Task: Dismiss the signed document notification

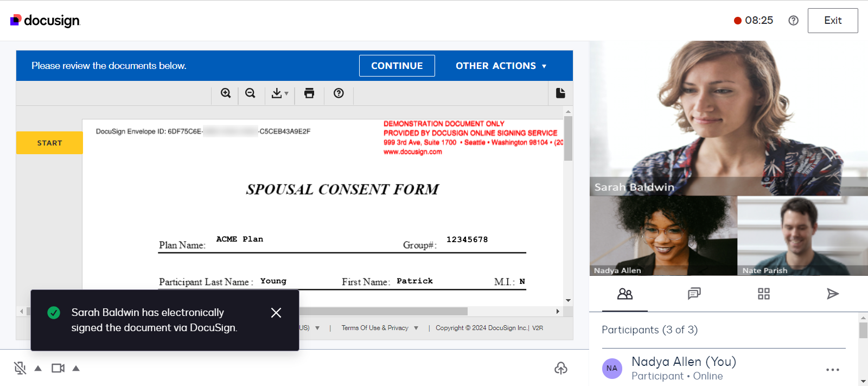Action: [276, 313]
